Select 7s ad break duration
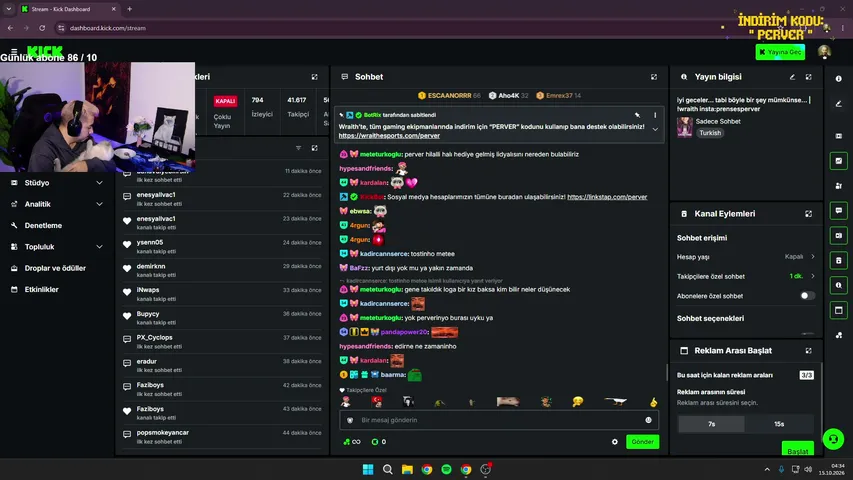The height and width of the screenshot is (480, 853). tap(712, 424)
